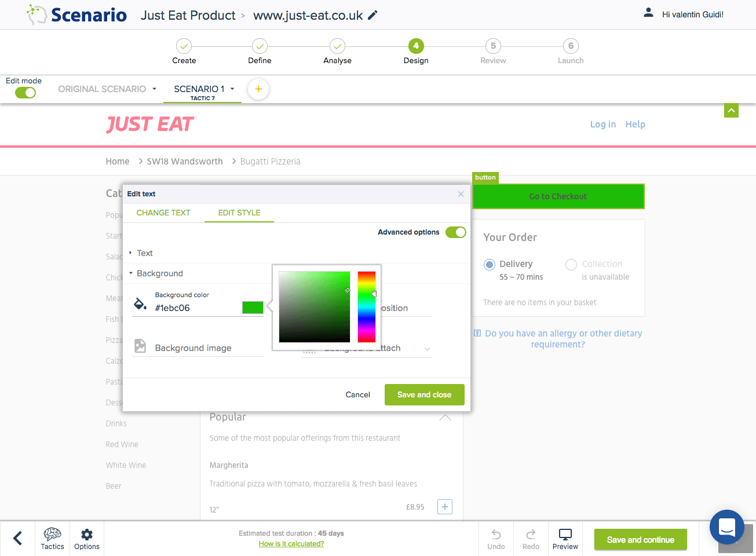Click the Design step 4 circle

pyautogui.click(x=416, y=46)
